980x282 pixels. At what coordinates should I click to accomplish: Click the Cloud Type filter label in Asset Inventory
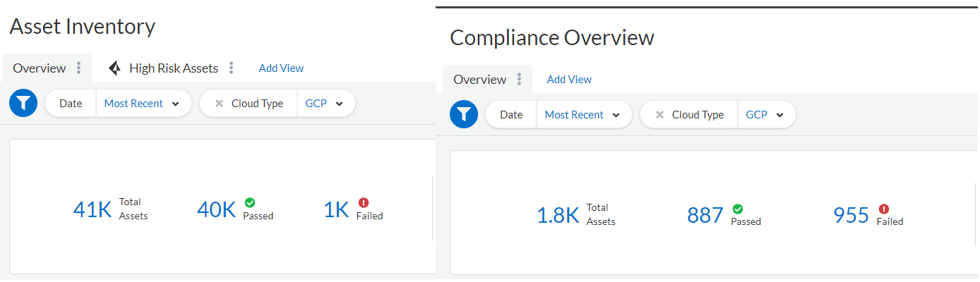tap(257, 104)
